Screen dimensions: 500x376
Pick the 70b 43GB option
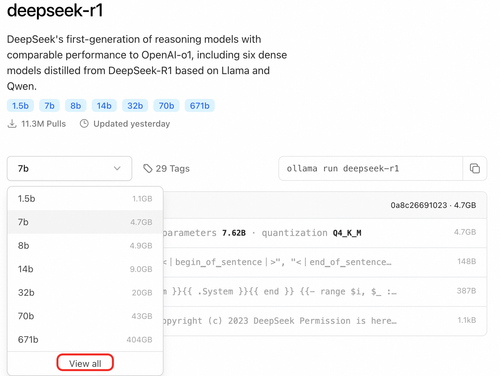point(85,316)
